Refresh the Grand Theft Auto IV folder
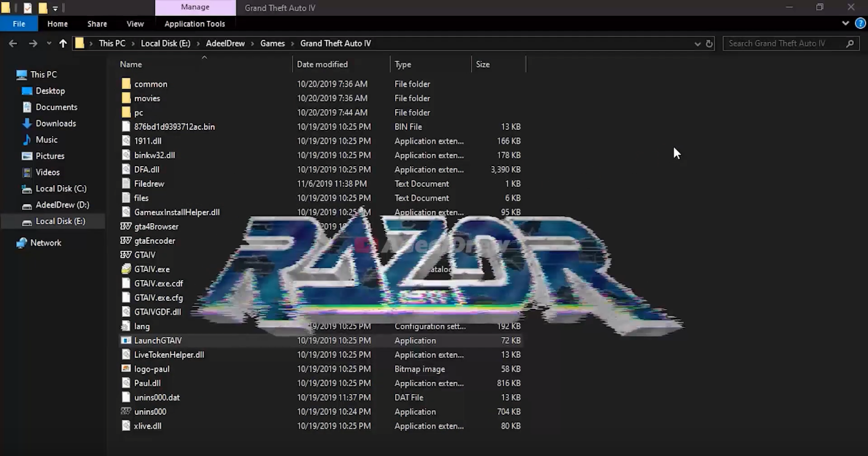This screenshot has height=456, width=868. (709, 44)
